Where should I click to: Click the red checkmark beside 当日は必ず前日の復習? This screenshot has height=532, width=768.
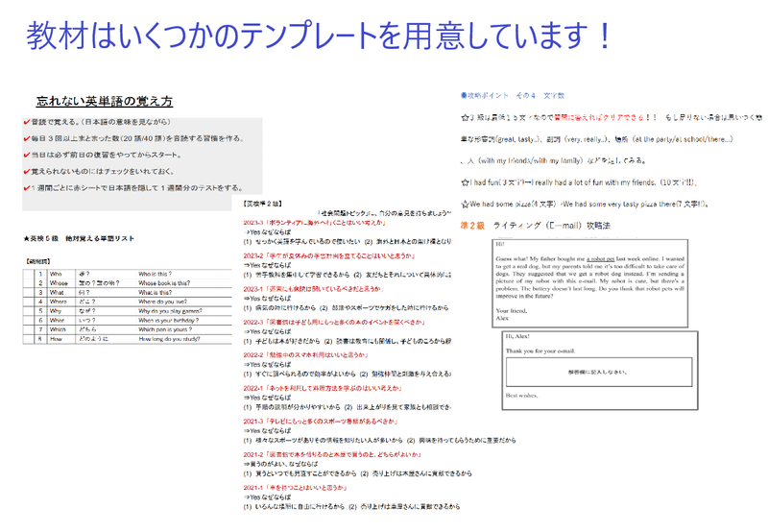tap(26, 155)
